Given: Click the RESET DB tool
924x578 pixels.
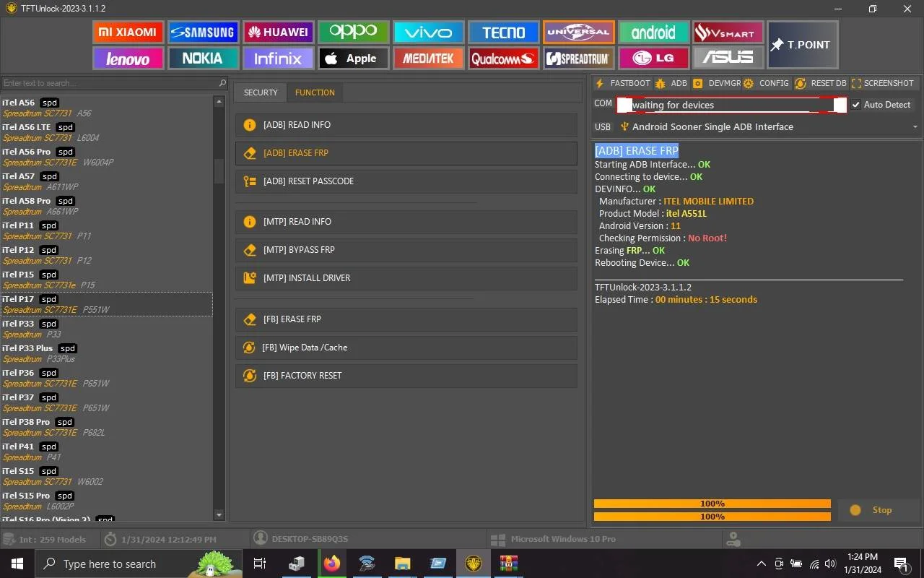Looking at the screenshot, I should [x=820, y=83].
